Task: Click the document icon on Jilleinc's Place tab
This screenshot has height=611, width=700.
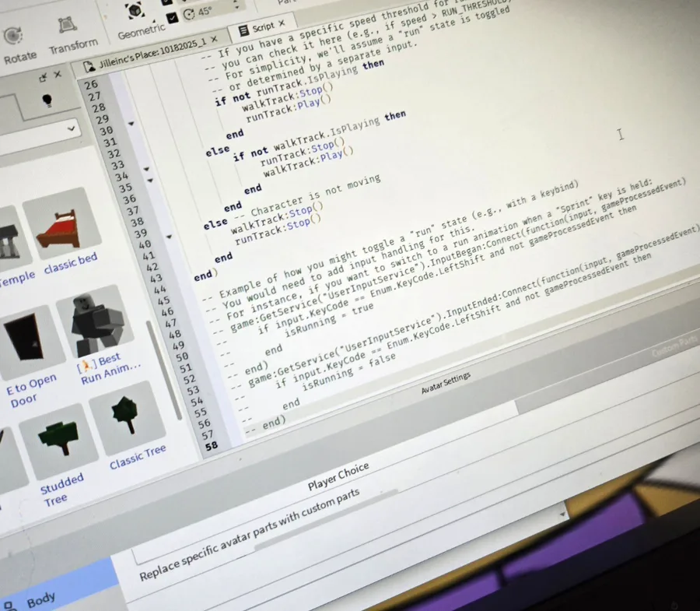Action: point(89,66)
